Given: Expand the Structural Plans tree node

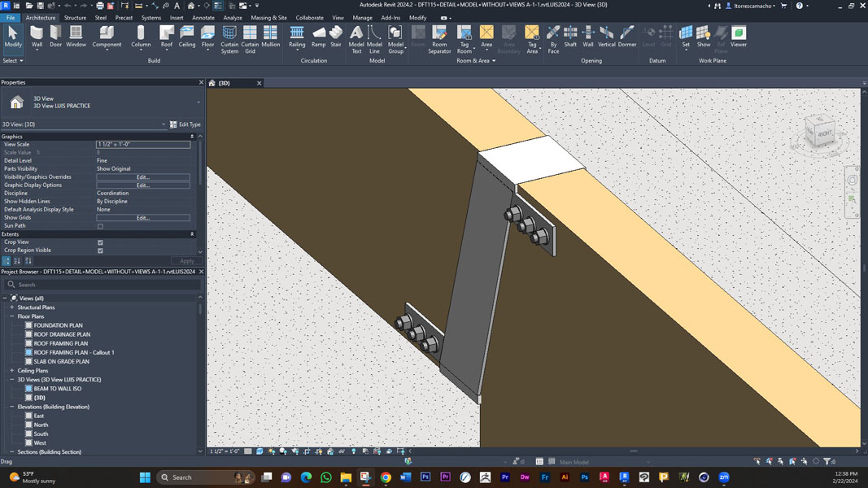Looking at the screenshot, I should (x=12, y=307).
